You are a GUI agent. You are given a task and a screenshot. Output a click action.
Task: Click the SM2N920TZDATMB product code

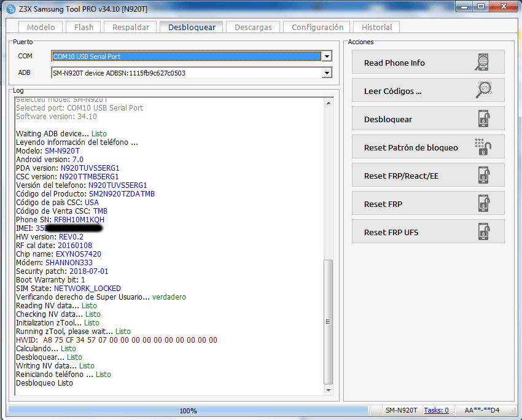click(122, 193)
